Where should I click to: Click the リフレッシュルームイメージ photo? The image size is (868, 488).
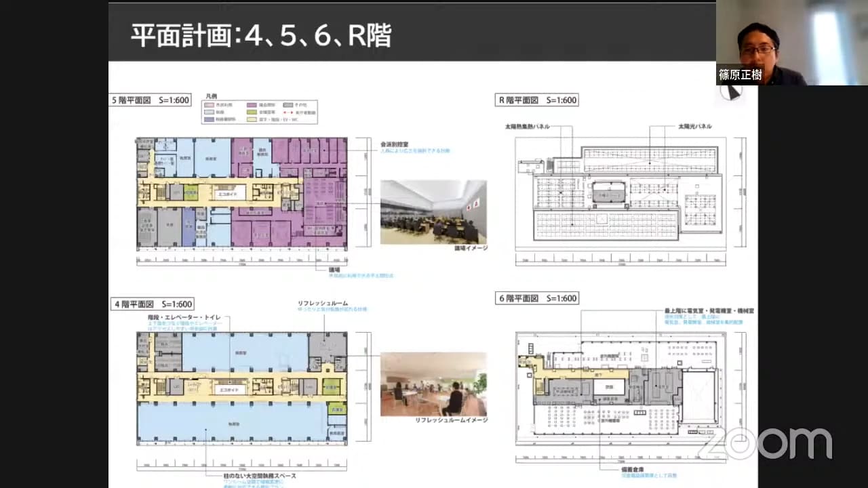[x=433, y=384]
